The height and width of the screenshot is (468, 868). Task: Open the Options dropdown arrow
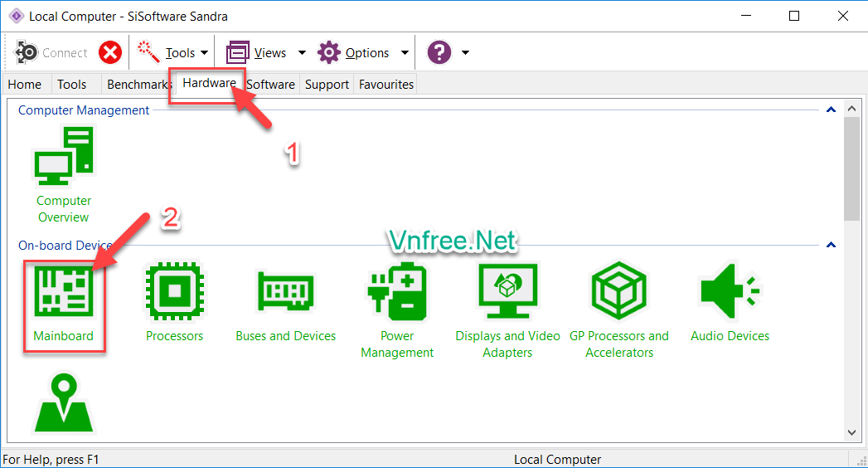405,53
